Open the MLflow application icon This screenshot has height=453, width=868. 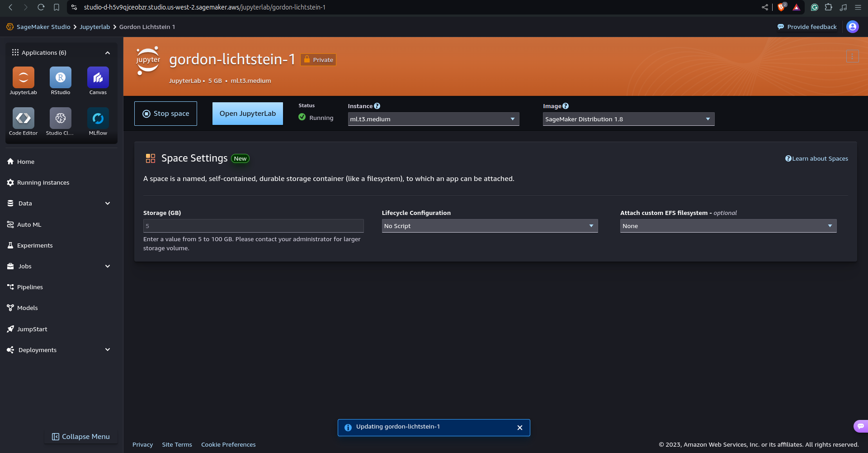tap(98, 118)
